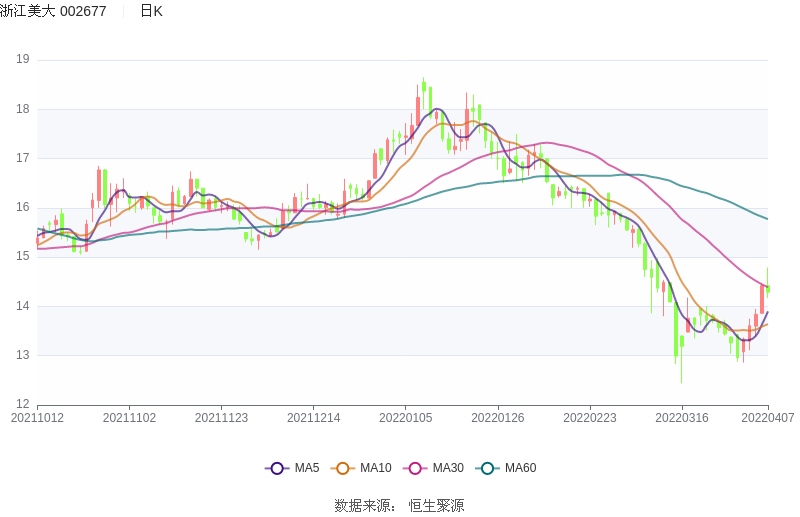Toggle the MA60 series via its text label
The height and width of the screenshot is (517, 800).
(520, 468)
